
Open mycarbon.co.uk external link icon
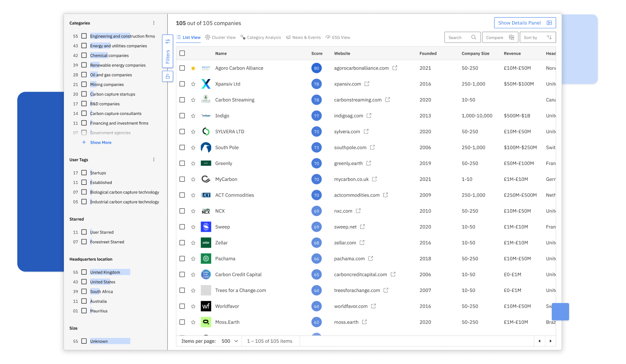pyautogui.click(x=374, y=179)
